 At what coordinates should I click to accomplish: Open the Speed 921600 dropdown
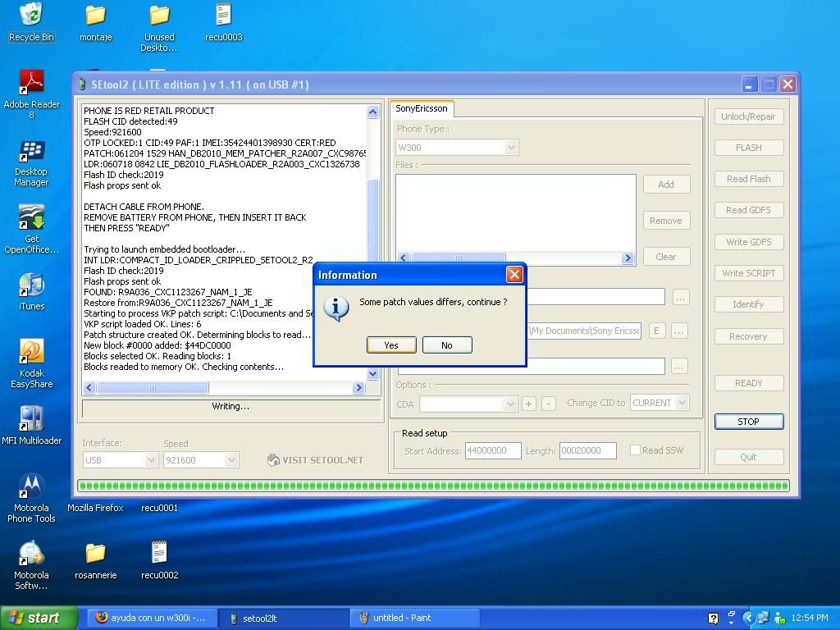point(231,460)
